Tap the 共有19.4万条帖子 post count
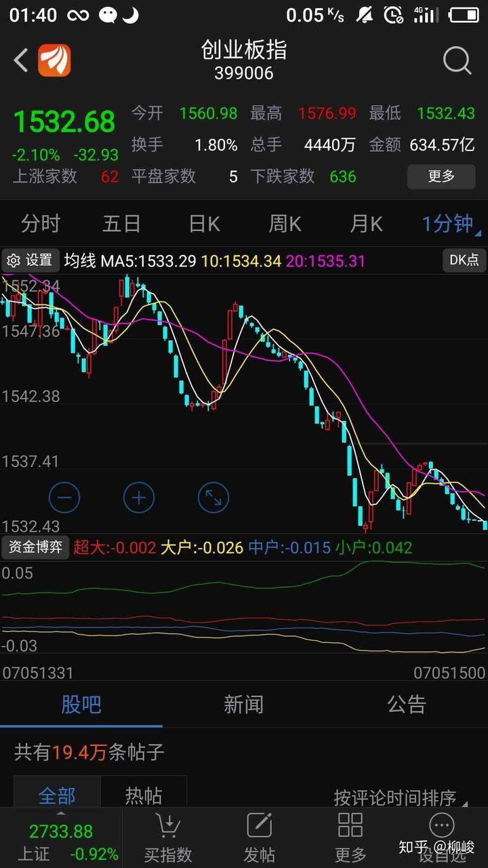 tap(89, 752)
